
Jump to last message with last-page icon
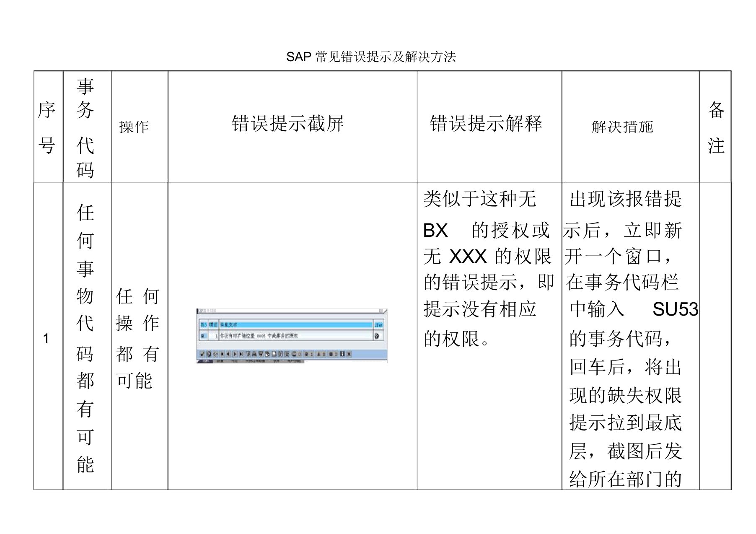pyautogui.click(x=241, y=354)
